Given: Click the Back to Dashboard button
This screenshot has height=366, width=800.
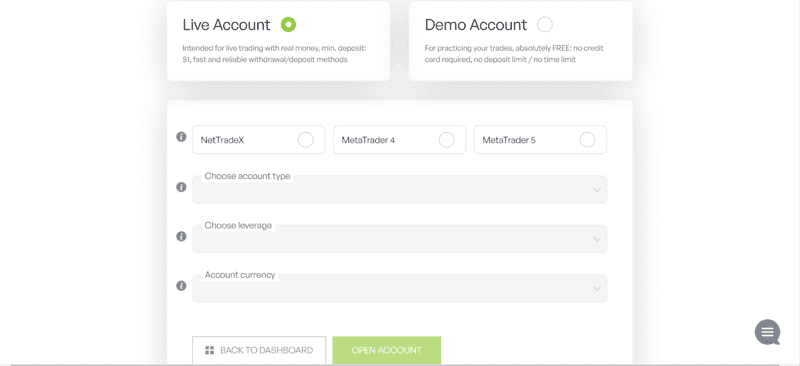Looking at the screenshot, I should point(259,350).
